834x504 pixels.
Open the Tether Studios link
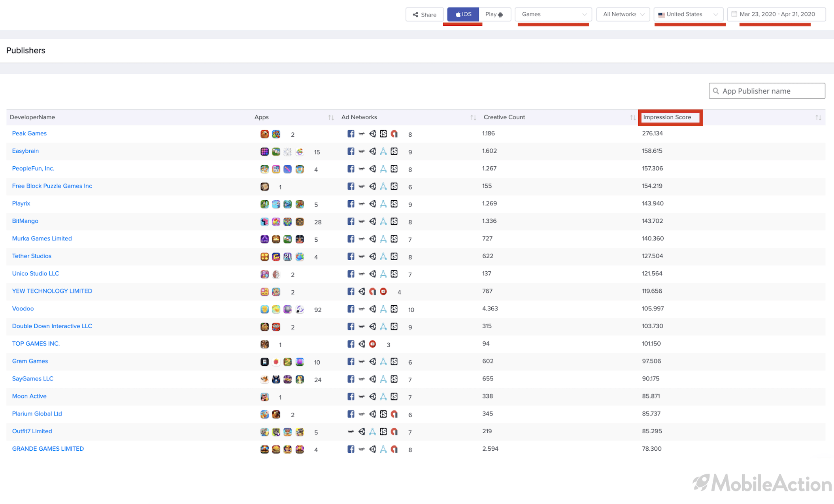[x=32, y=256]
